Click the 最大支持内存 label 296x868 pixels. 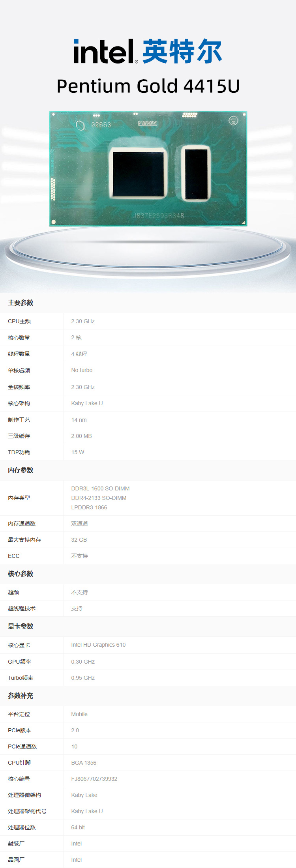(24, 540)
